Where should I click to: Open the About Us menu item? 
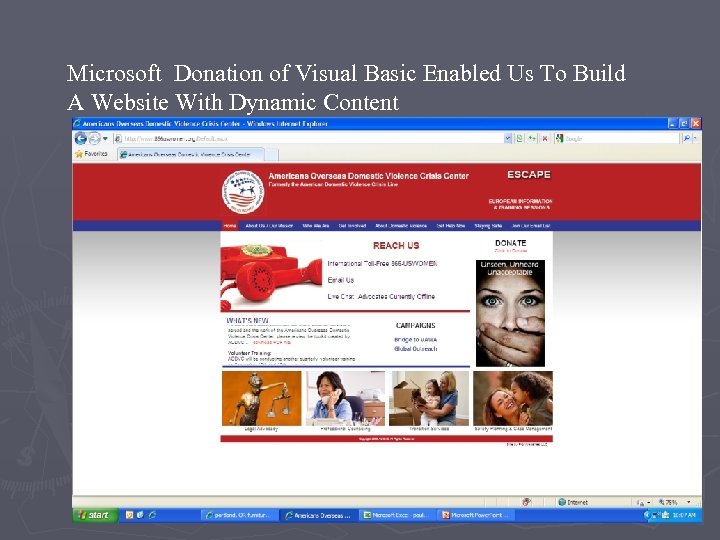269,226
